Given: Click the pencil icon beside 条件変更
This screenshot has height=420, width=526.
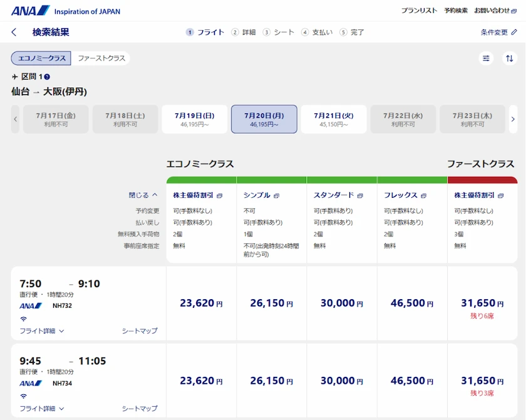Looking at the screenshot, I should [x=514, y=32].
